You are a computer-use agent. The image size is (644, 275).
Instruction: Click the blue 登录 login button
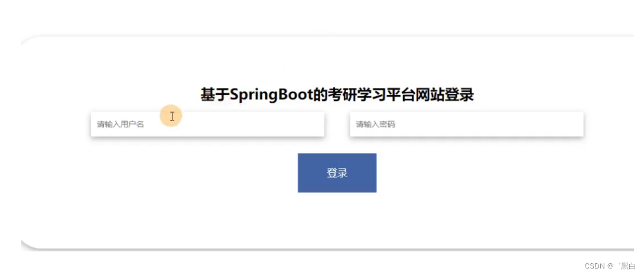pos(337,173)
